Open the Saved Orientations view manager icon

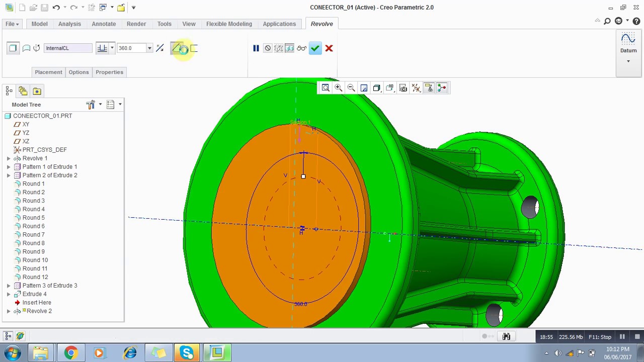pos(390,88)
